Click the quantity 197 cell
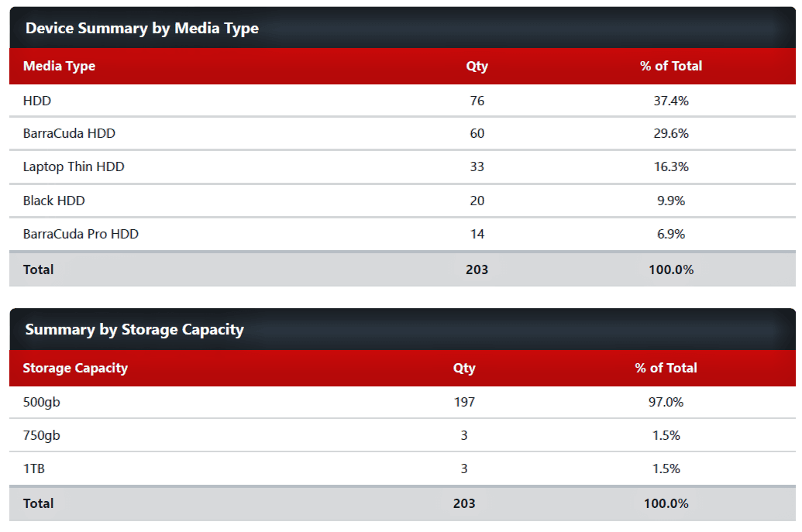Image resolution: width=802 pixels, height=532 pixels. (x=464, y=402)
